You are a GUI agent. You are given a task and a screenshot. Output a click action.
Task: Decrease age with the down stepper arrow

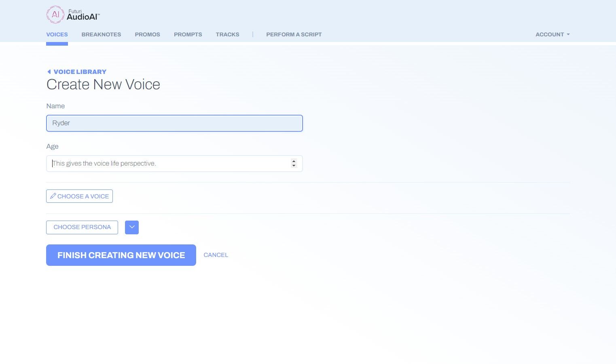coord(294,166)
